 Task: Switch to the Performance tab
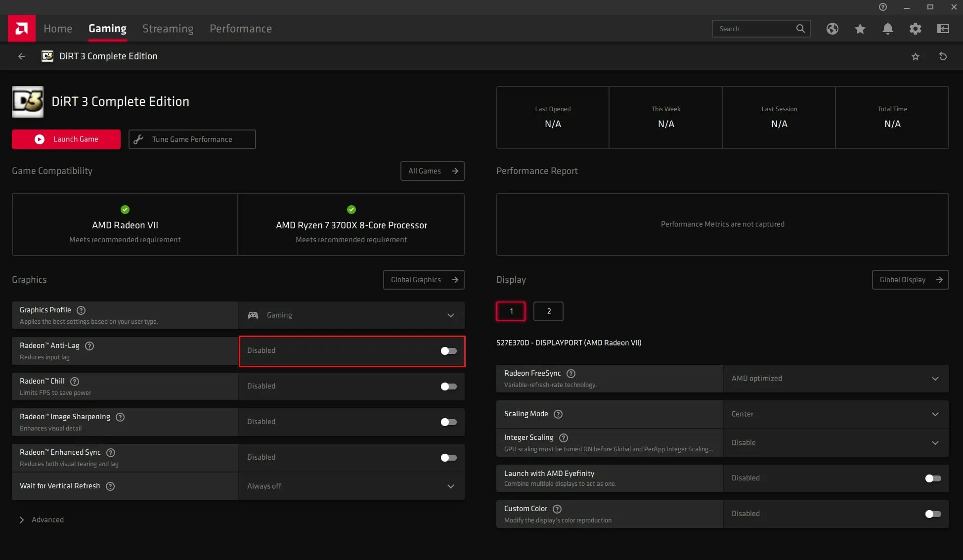click(x=240, y=29)
